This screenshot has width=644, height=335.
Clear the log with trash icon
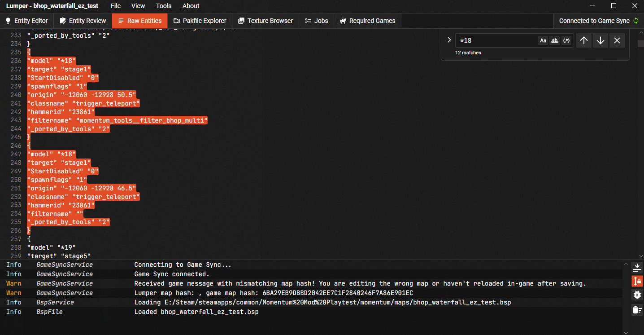[637, 309]
